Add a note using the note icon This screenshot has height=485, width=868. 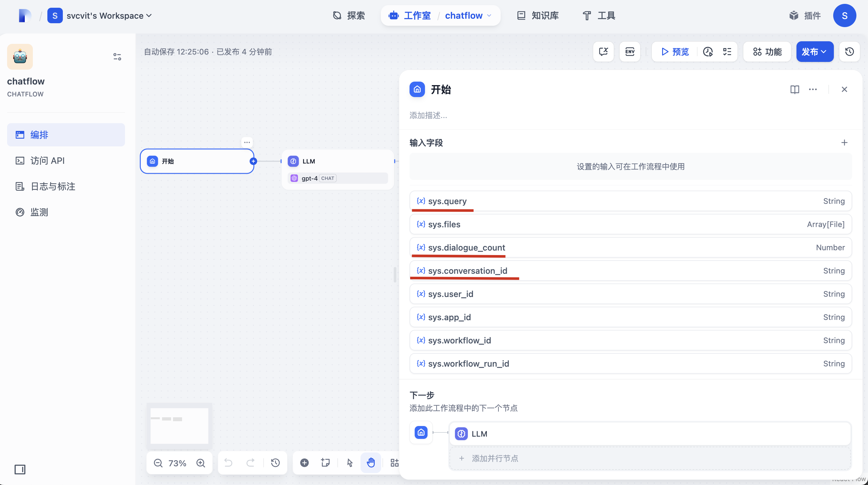pos(324,462)
